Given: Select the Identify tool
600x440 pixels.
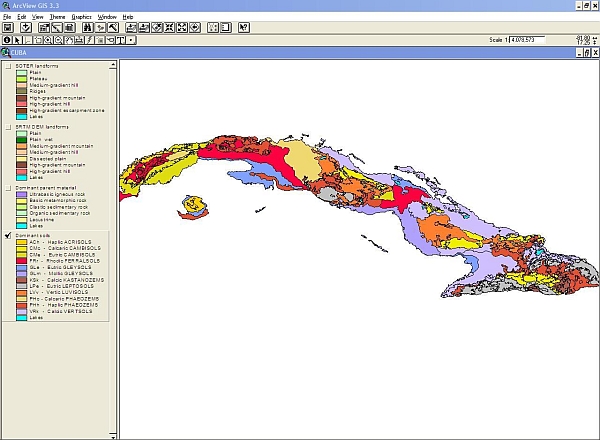Looking at the screenshot, I should coord(8,40).
